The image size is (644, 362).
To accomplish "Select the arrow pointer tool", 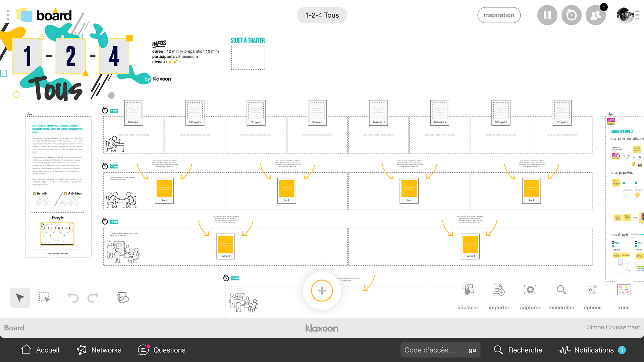I will pyautogui.click(x=20, y=298).
